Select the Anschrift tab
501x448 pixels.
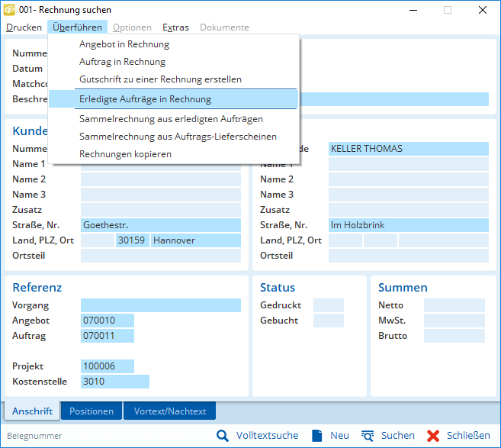coord(33,411)
